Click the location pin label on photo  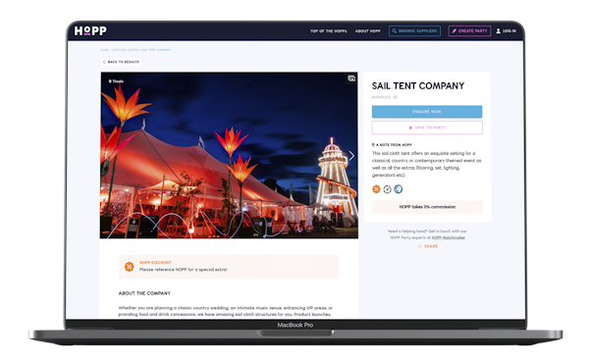tap(116, 81)
